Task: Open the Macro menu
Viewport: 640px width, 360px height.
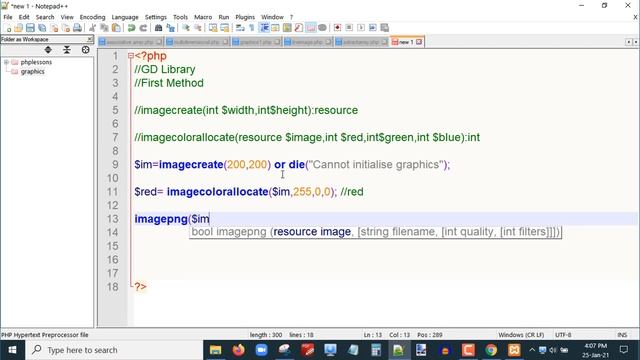Action: 203,17
